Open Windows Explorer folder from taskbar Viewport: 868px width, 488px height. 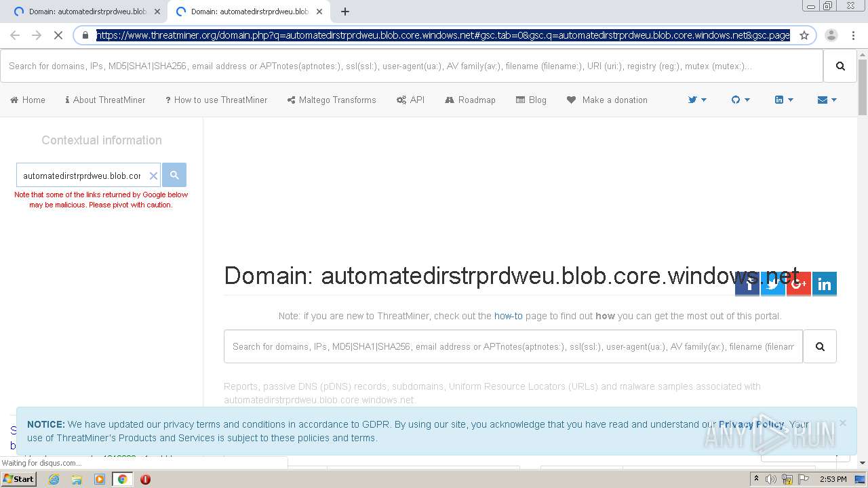click(77, 479)
